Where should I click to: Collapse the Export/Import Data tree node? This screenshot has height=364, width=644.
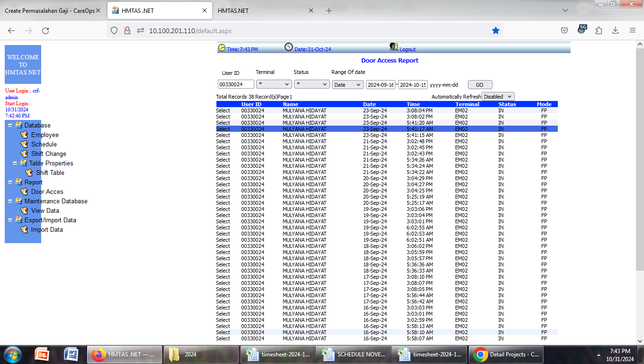click(x=10, y=220)
